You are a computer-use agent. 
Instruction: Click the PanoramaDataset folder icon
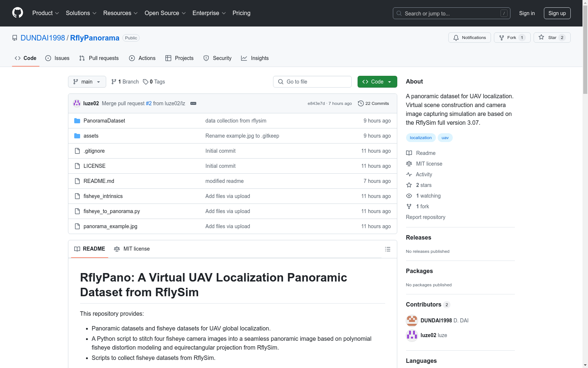click(77, 121)
